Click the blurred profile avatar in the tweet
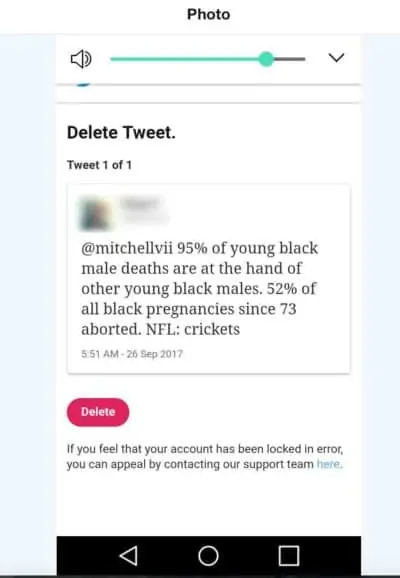400x578 pixels. (x=95, y=214)
